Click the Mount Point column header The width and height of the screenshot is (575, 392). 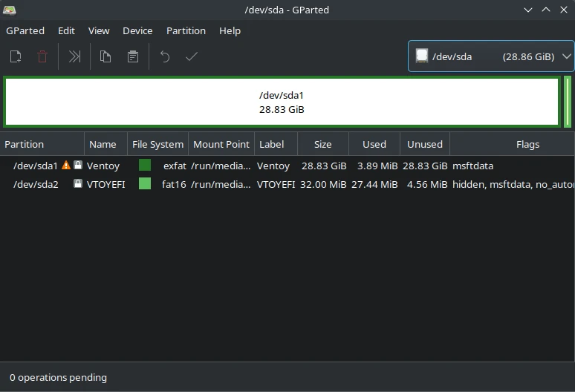tap(221, 144)
